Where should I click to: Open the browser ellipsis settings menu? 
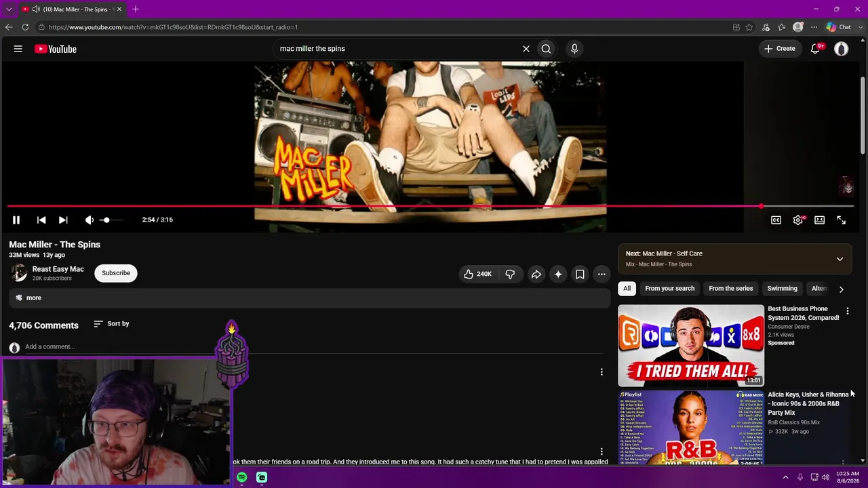[x=814, y=27]
